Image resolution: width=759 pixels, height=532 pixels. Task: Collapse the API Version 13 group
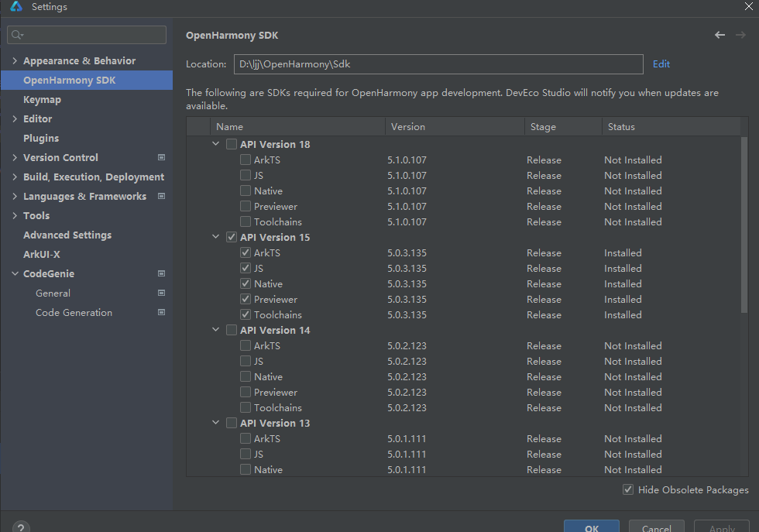pyautogui.click(x=215, y=423)
